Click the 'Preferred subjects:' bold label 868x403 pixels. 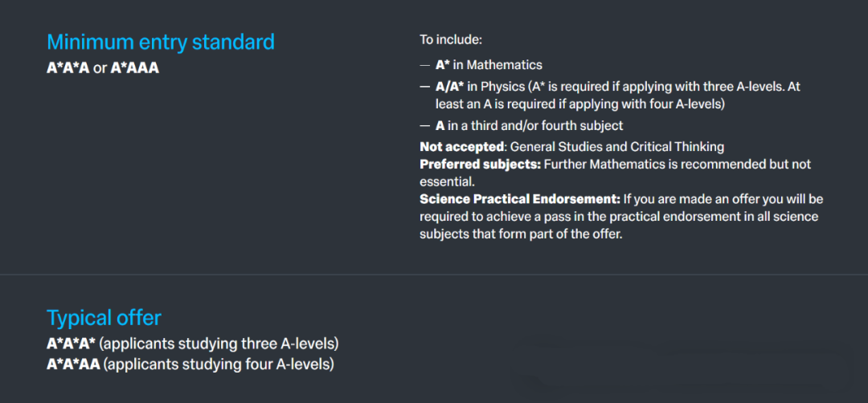[x=480, y=165]
